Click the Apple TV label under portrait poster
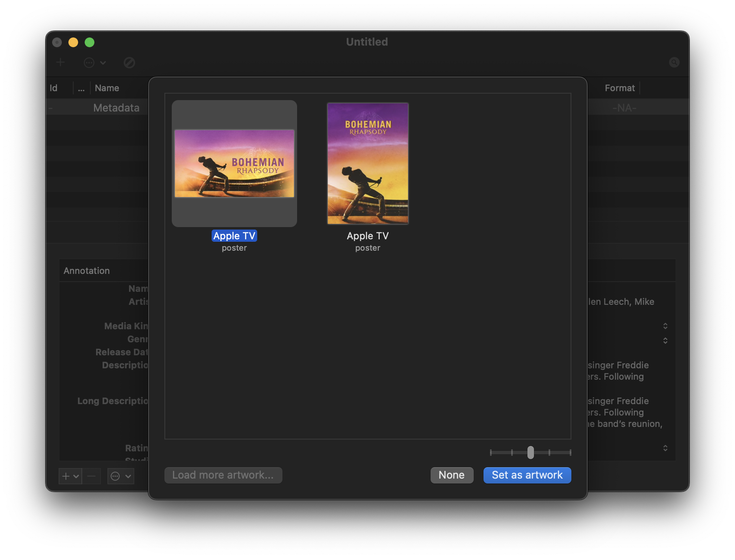Image resolution: width=735 pixels, height=560 pixels. [368, 236]
